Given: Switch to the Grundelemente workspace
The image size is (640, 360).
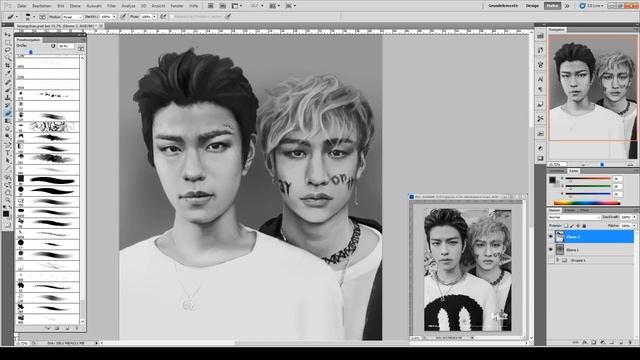Looking at the screenshot, I should coord(503,6).
